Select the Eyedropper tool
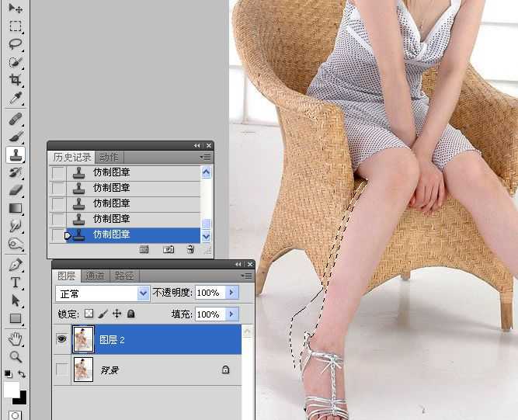The height and width of the screenshot is (420, 518). coord(16,98)
